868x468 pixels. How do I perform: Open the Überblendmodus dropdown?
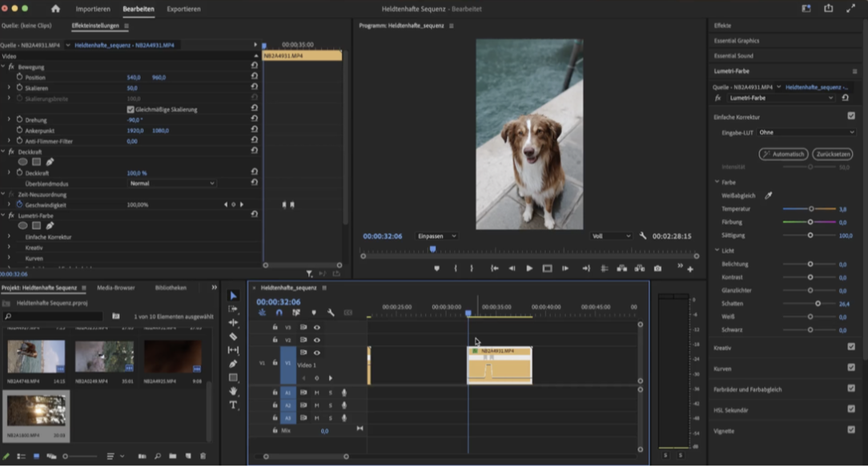click(x=172, y=184)
